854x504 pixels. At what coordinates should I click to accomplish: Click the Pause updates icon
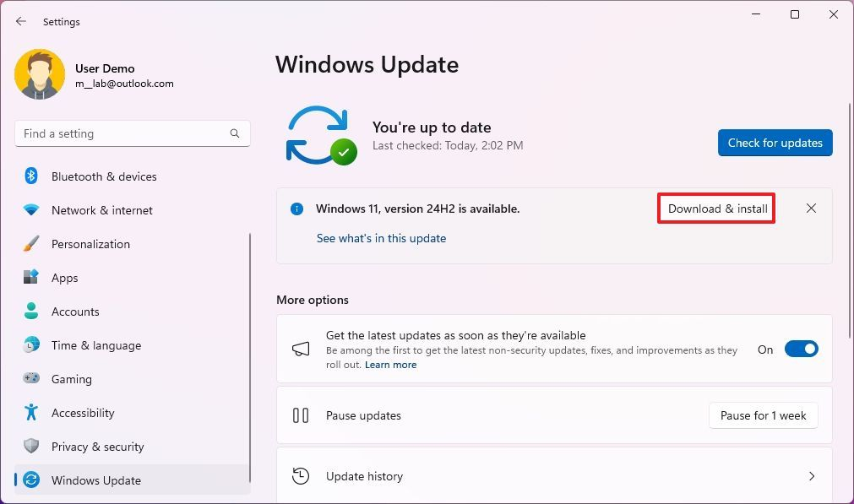pos(301,416)
